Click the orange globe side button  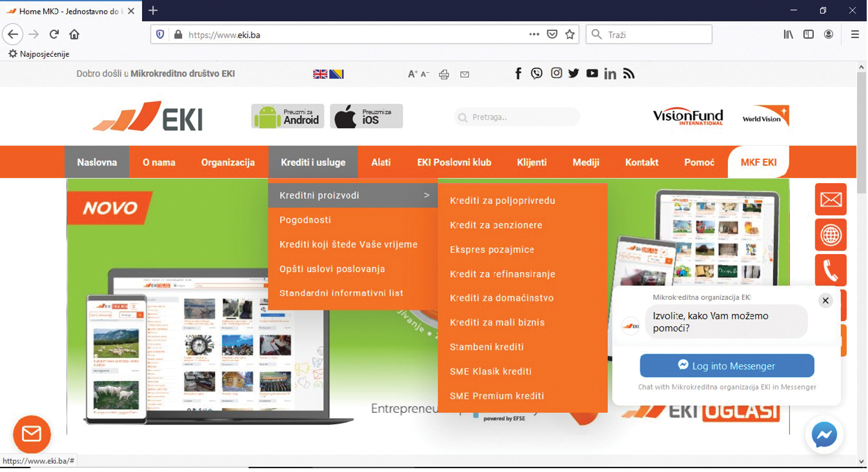(831, 235)
